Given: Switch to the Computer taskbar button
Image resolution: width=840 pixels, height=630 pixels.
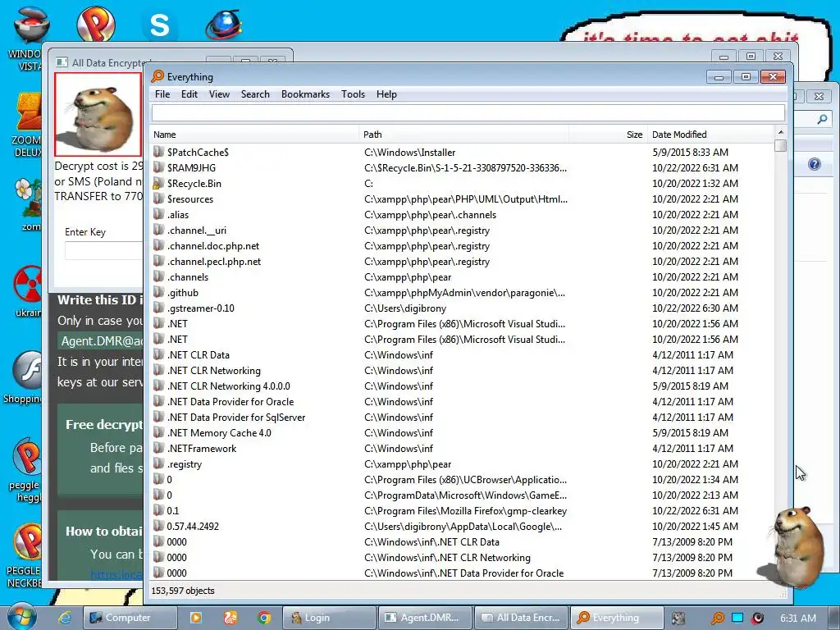Looking at the screenshot, I should coord(130,618).
